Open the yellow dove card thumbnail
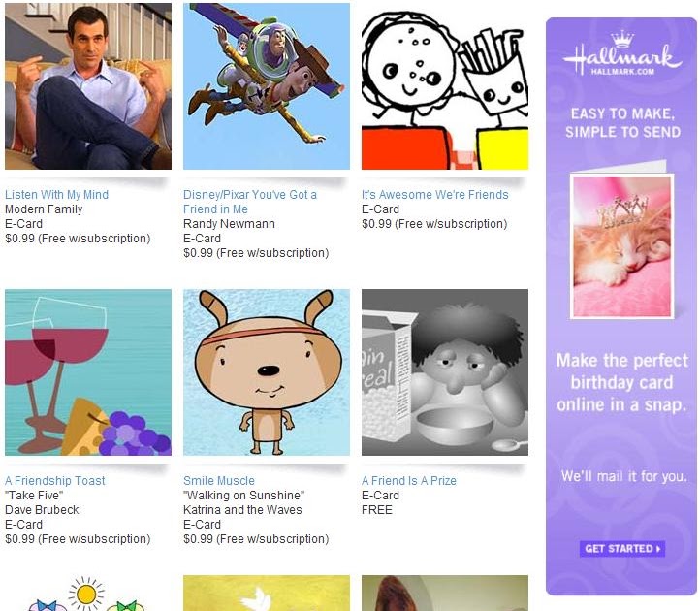 267,594
